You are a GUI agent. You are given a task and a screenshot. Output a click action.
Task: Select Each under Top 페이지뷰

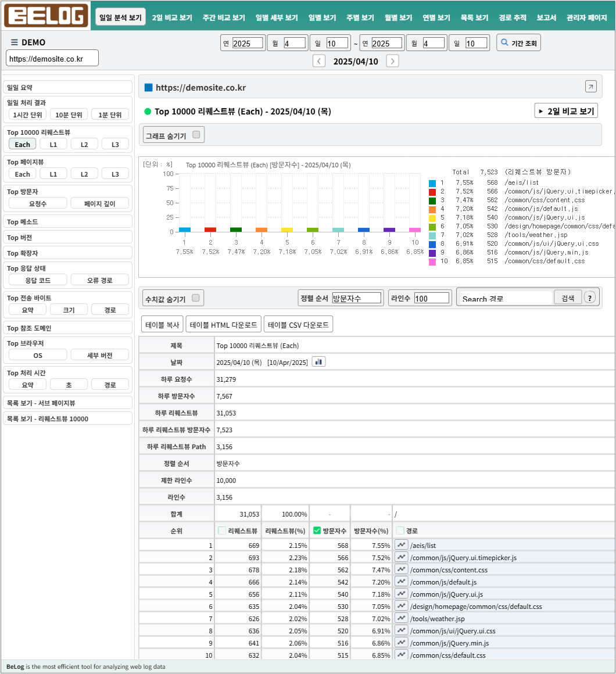[x=22, y=174]
